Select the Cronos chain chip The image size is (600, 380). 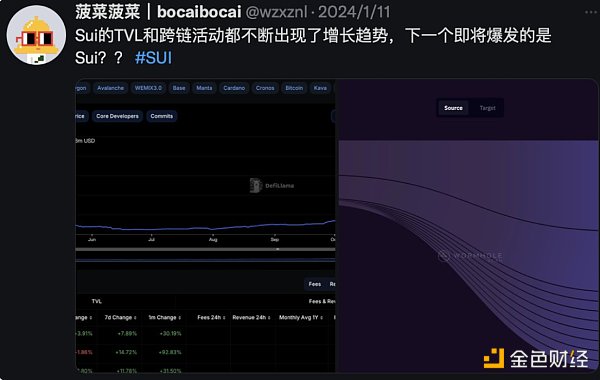265,88
